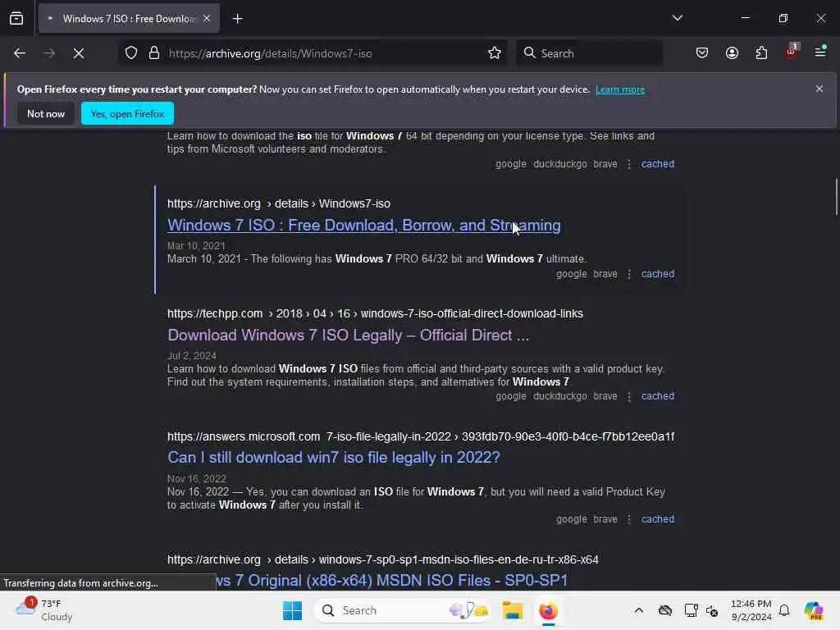840x630 pixels.
Task: Click the Firefox taskbar icon
Action: tap(548, 610)
